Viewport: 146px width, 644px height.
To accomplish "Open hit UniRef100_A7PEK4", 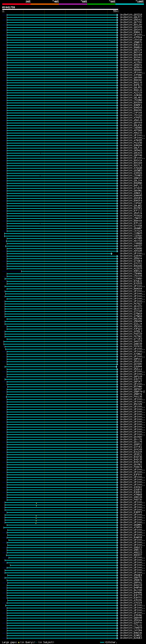I will pyautogui.click(x=131, y=37).
